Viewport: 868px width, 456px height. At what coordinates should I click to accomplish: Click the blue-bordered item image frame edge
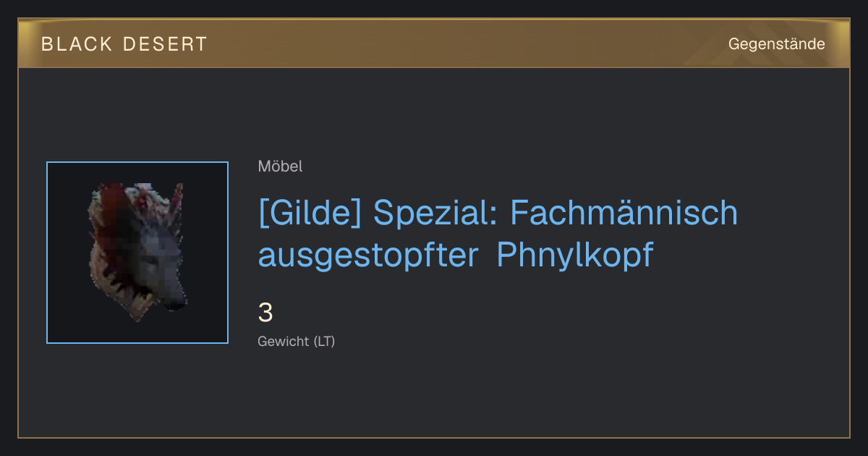(x=47, y=253)
